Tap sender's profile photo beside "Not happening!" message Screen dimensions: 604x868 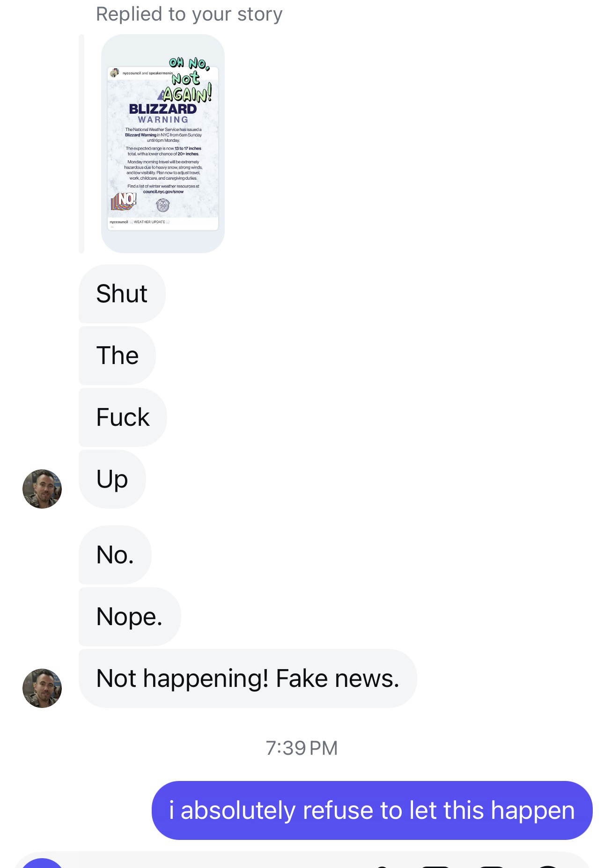click(42, 688)
